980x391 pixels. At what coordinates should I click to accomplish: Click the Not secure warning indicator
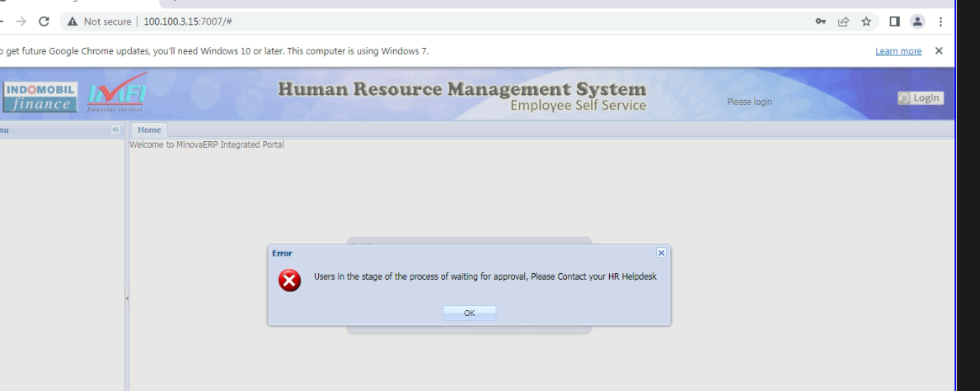pos(100,21)
